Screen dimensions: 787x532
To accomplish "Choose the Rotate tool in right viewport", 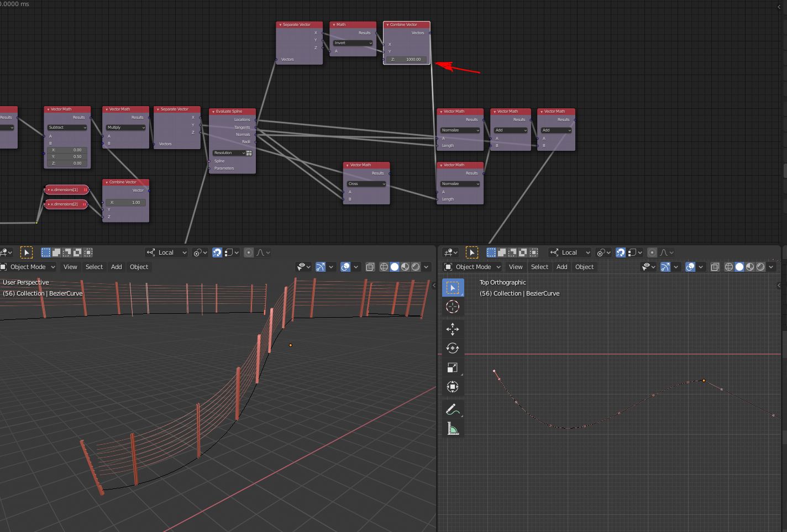I will (453, 349).
